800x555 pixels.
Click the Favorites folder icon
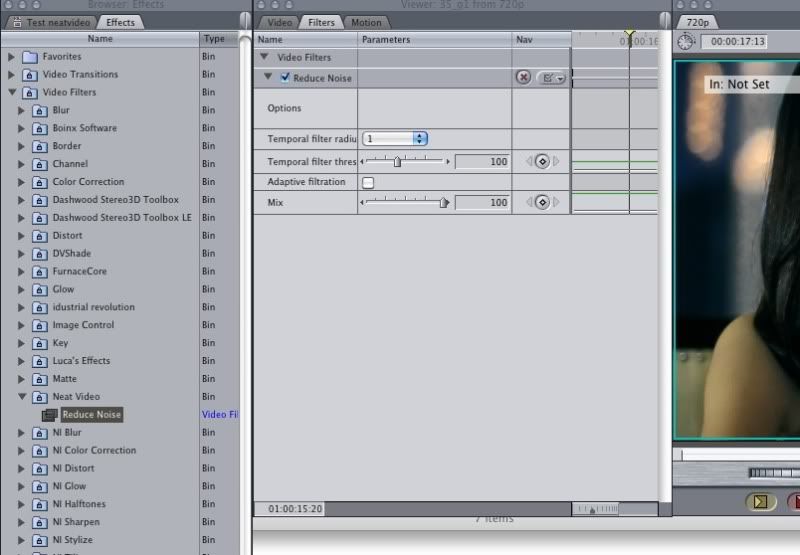pos(30,57)
